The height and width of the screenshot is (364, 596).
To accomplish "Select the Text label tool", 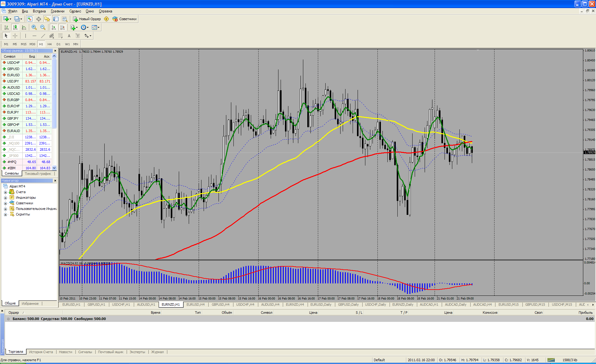I will click(78, 36).
